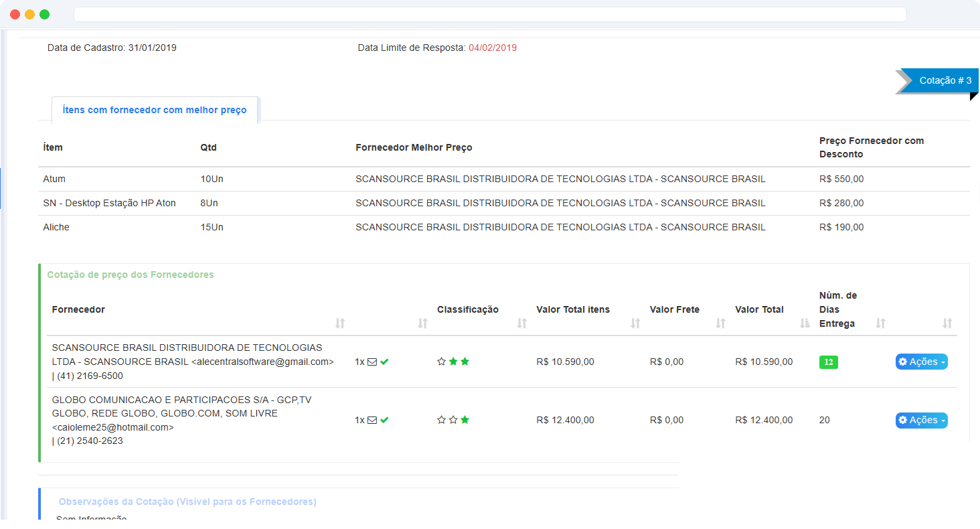
Task: Click the browser address bar
Action: click(x=490, y=14)
